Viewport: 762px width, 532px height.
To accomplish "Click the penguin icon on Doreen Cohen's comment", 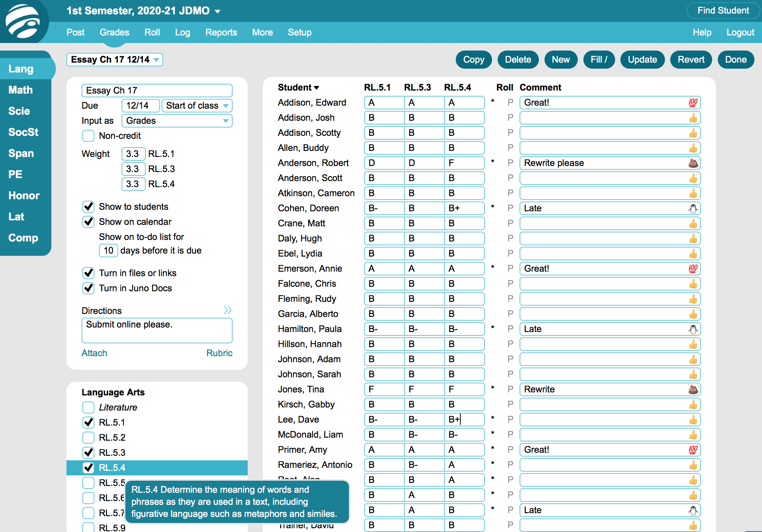I will (693, 208).
